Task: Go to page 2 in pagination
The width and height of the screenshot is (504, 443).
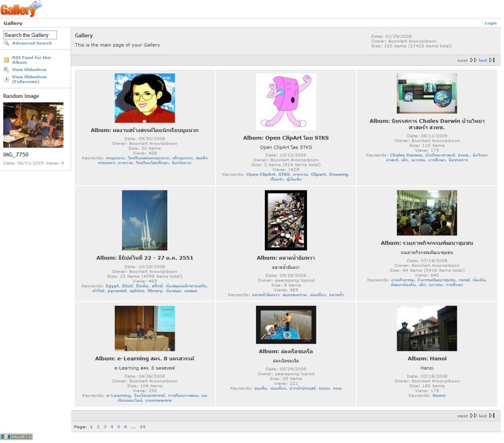Action: tap(98, 427)
